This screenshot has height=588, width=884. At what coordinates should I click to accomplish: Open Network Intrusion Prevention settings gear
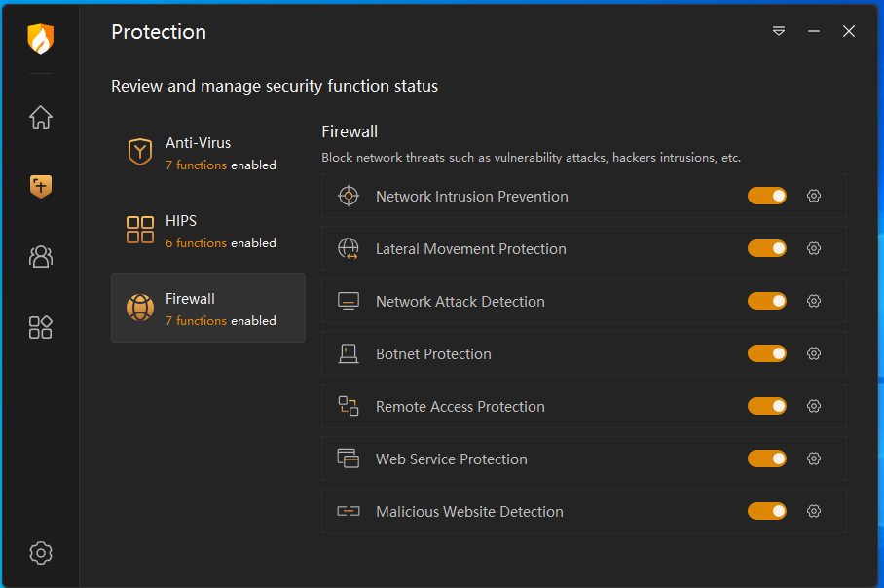coord(814,196)
